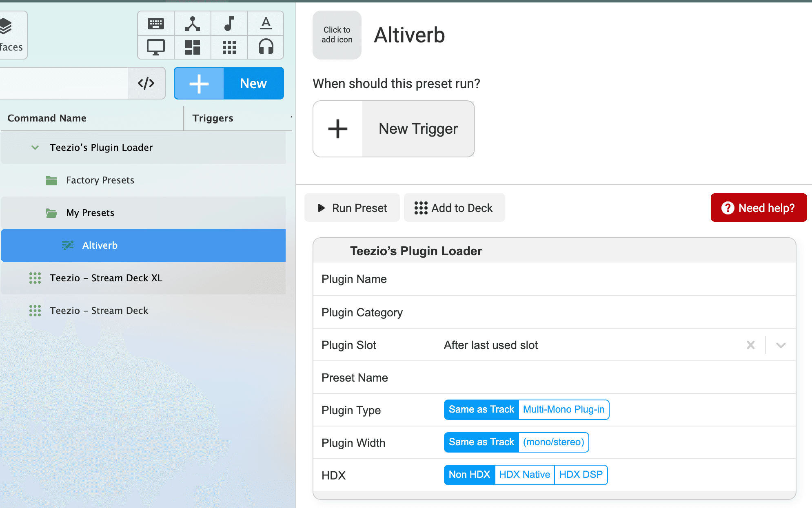This screenshot has width=812, height=508.
Task: Edit the Altiverb preset title
Action: coord(409,35)
